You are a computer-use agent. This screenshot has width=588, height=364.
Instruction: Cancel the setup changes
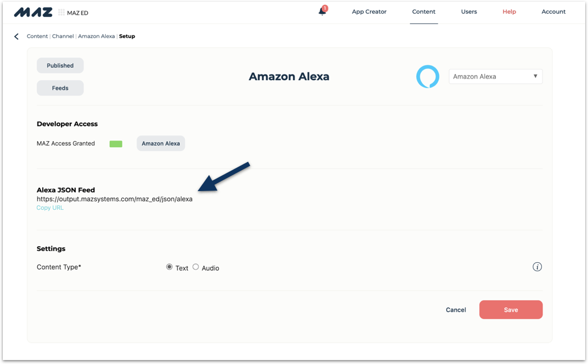[x=456, y=309]
